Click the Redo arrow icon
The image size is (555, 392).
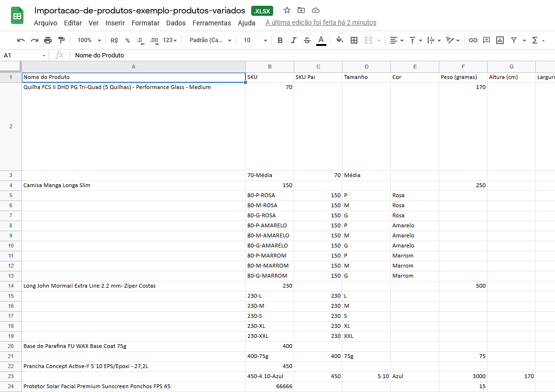tap(34, 40)
